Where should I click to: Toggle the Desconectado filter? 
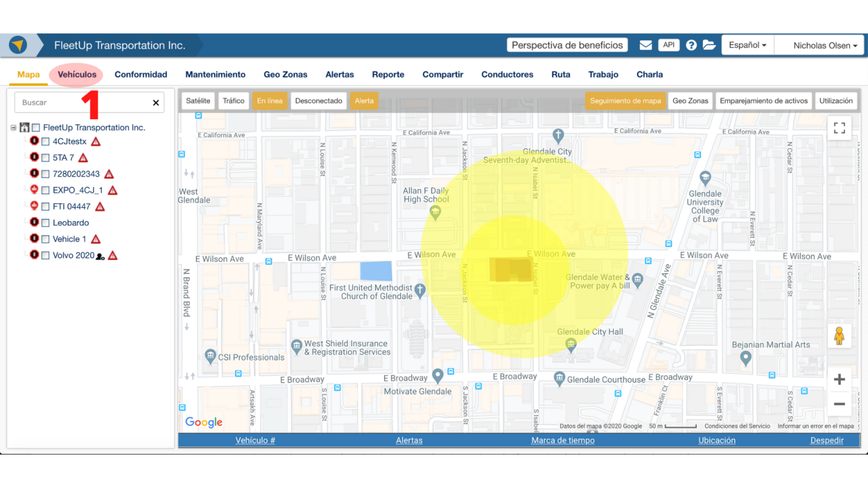point(319,101)
